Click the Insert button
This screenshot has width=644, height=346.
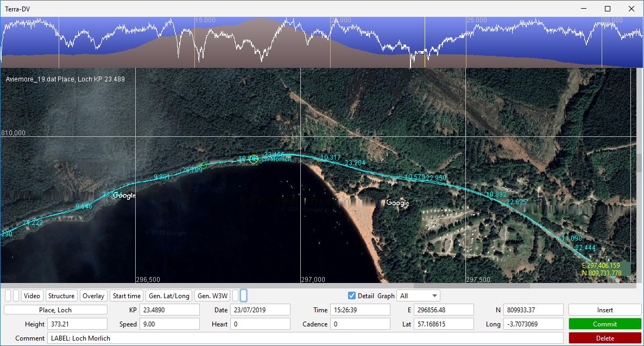coord(605,310)
